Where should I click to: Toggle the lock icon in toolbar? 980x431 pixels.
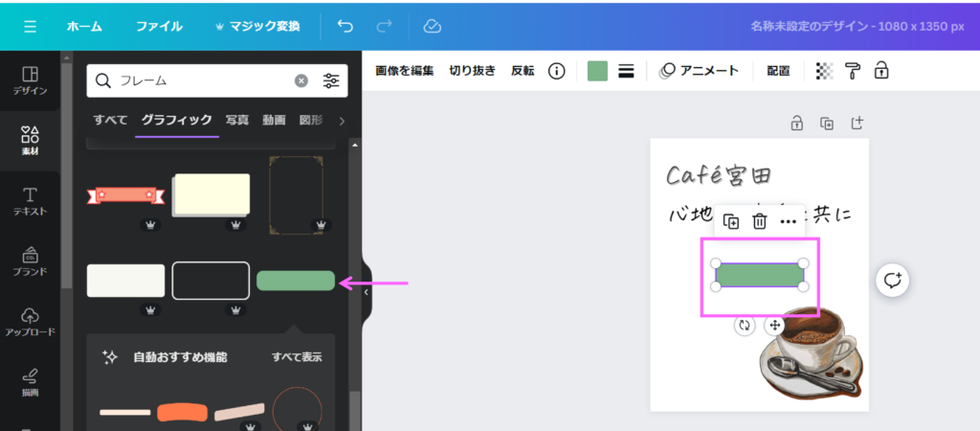coord(881,71)
